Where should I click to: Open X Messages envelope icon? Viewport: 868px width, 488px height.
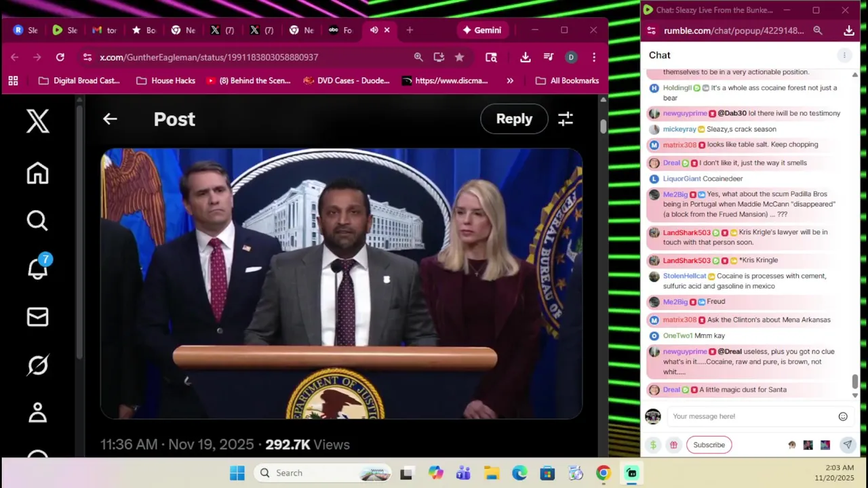38,317
